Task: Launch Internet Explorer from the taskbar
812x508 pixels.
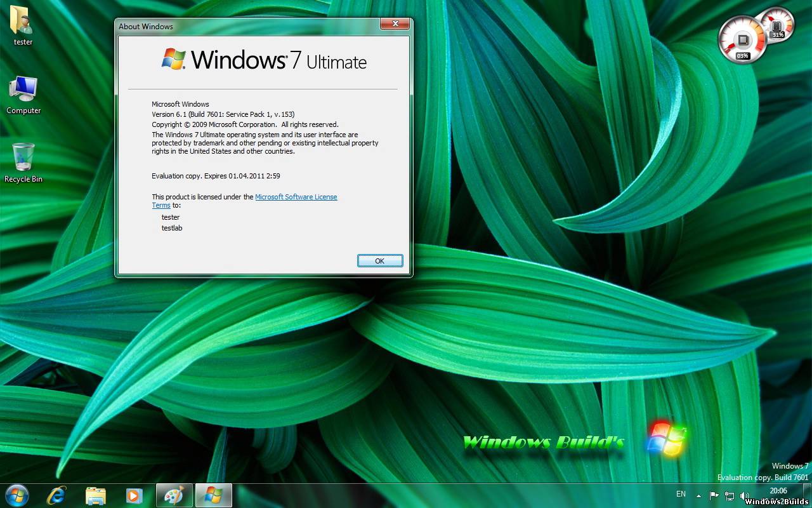Action: pyautogui.click(x=57, y=495)
